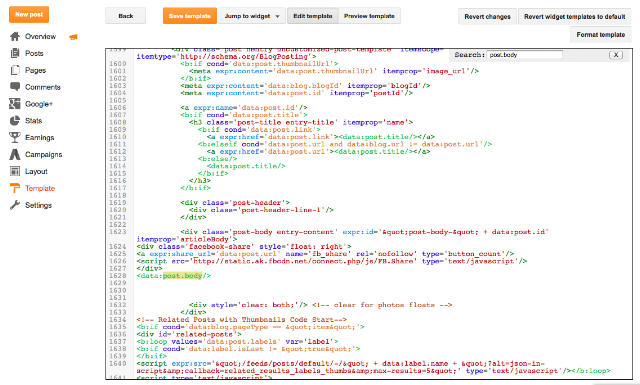Image resolution: width=640 pixels, height=385 pixels.
Task: Click the Google+ icon in sidebar
Action: click(x=15, y=104)
